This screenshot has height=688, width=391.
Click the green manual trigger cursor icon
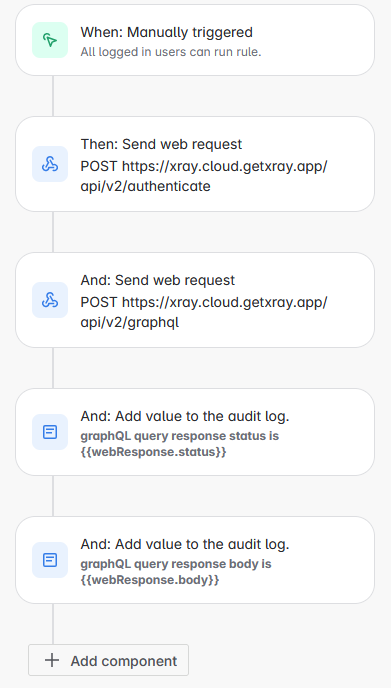coord(50,40)
